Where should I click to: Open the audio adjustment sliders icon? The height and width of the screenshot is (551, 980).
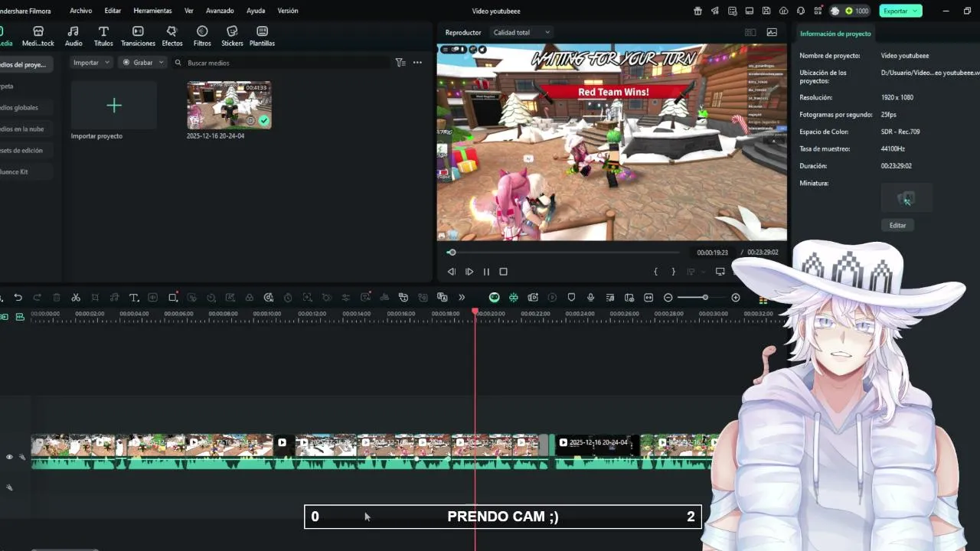346,298
